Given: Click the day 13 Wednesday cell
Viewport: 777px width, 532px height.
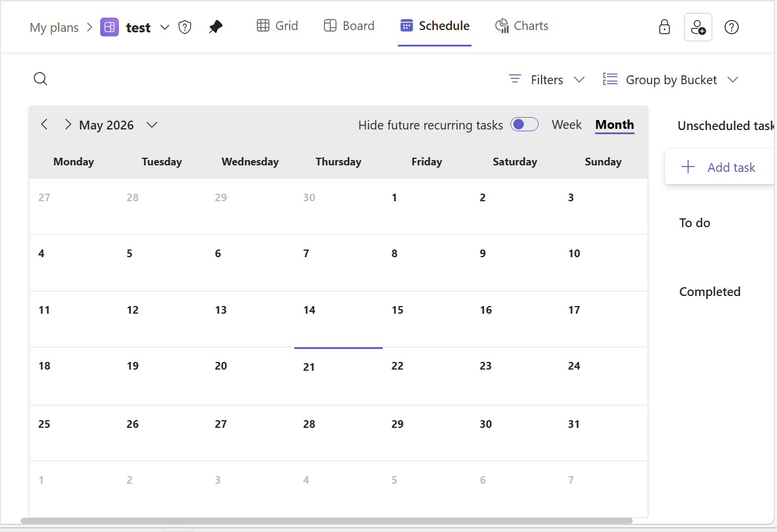Looking at the screenshot, I should tap(250, 319).
